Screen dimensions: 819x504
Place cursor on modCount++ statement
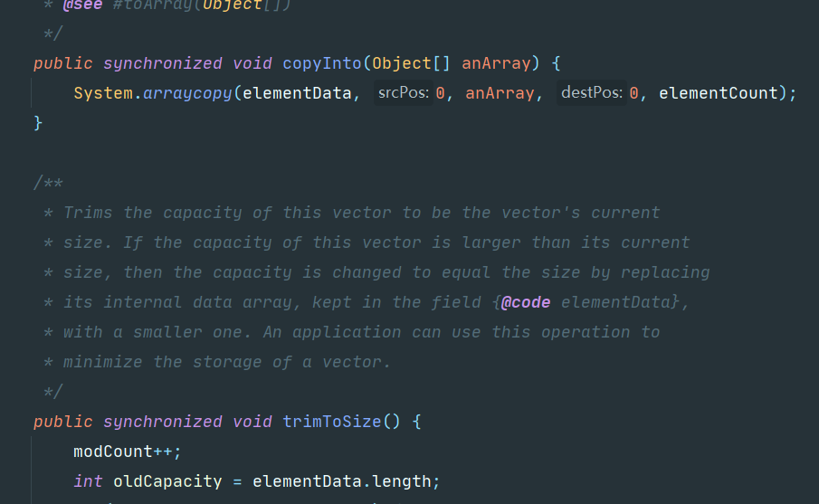point(128,452)
